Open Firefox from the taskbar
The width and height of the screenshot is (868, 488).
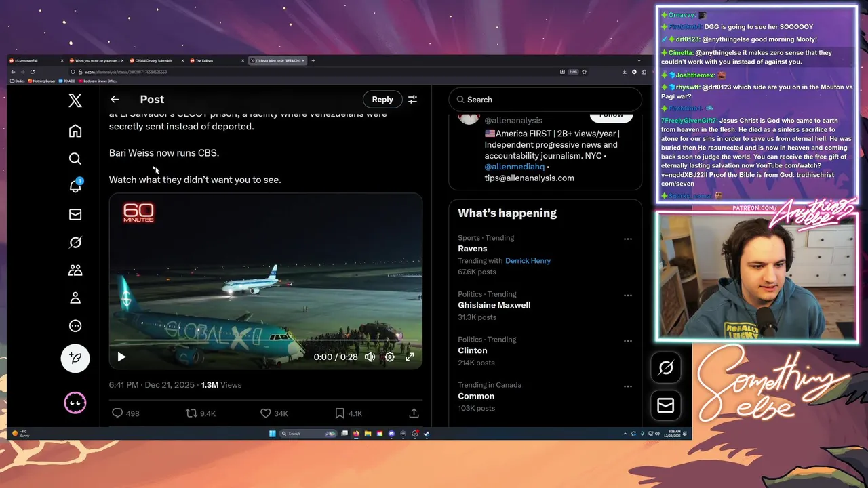tap(356, 434)
